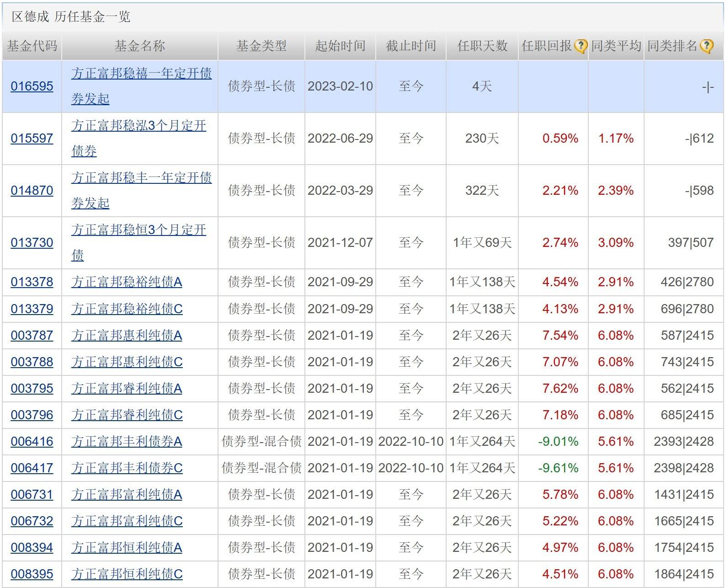Open fund code 006416 link
Screen dimensions: 725x588
point(32,442)
